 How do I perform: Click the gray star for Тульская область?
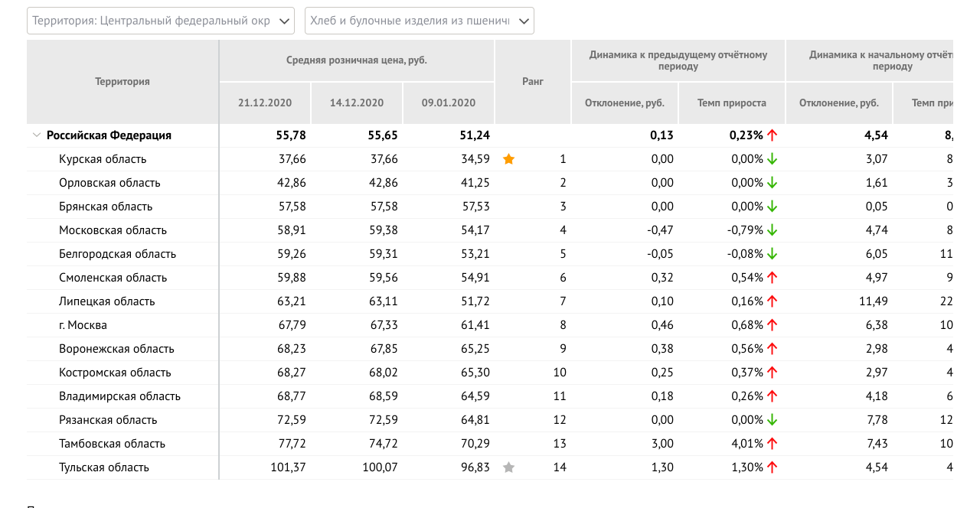pos(508,467)
